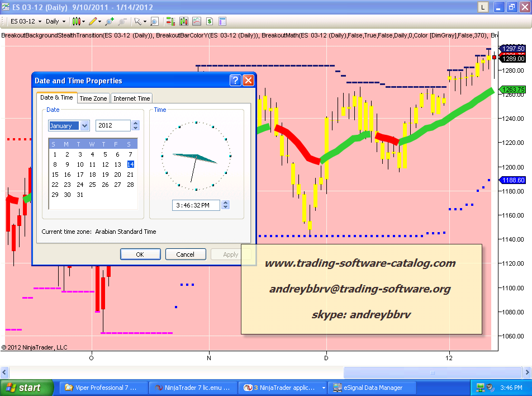
Task: Open the Internet Time tab
Action: click(132, 98)
